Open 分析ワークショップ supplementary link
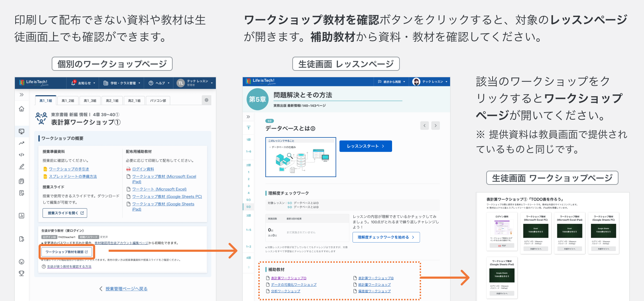This screenshot has height=301, width=644. pos(286,291)
